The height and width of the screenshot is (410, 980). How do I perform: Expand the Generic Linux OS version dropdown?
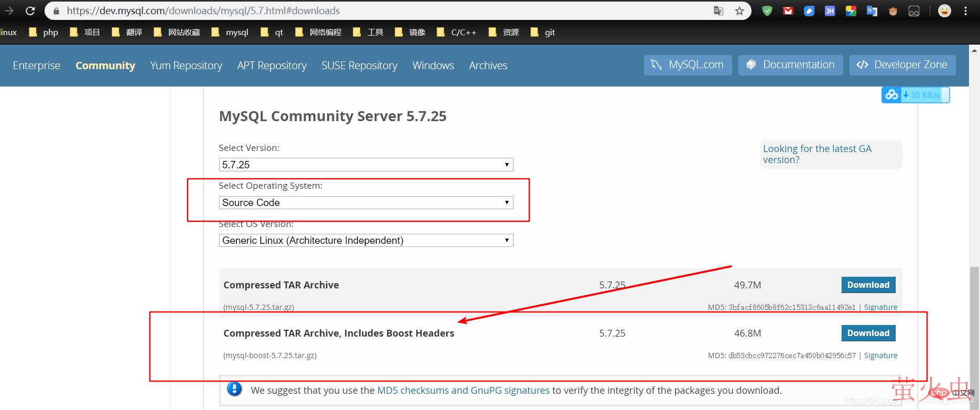[366, 240]
